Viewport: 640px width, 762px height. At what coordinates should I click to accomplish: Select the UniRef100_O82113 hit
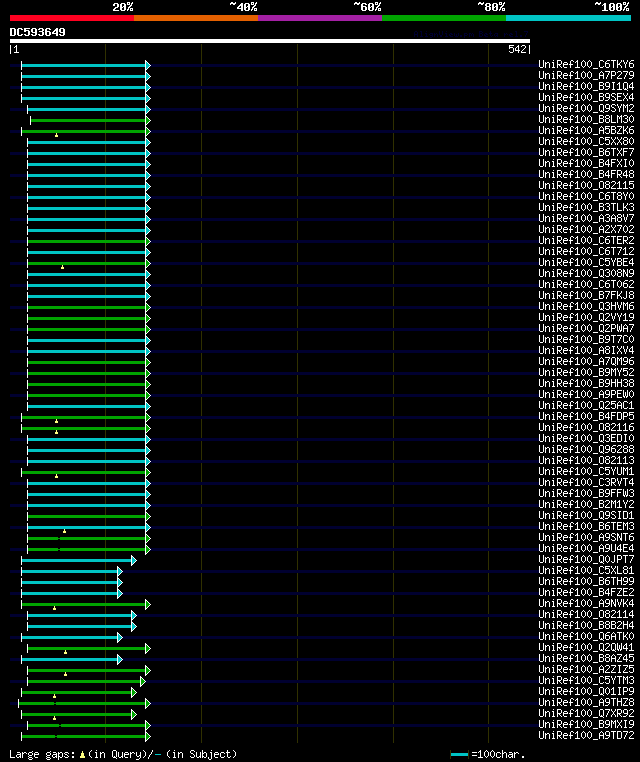[x=586, y=460]
